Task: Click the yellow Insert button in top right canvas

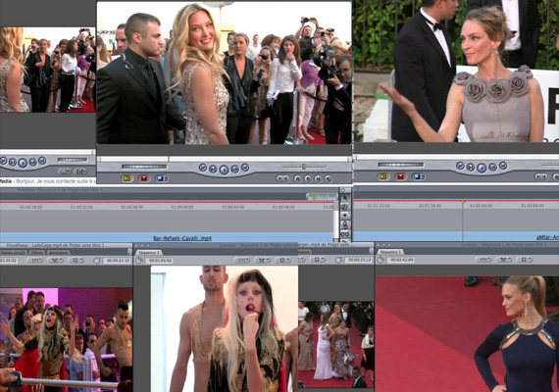Action: pos(383,176)
